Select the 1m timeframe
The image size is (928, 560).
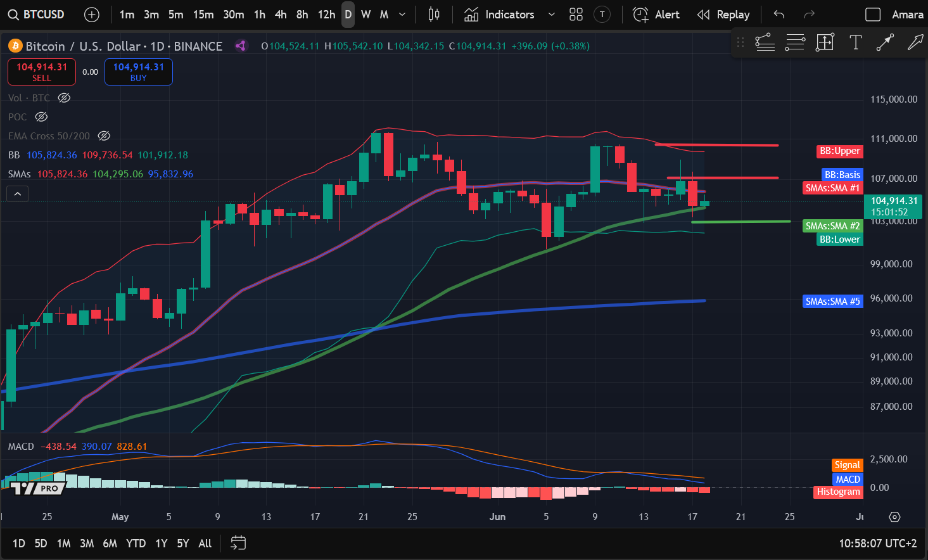pos(127,15)
